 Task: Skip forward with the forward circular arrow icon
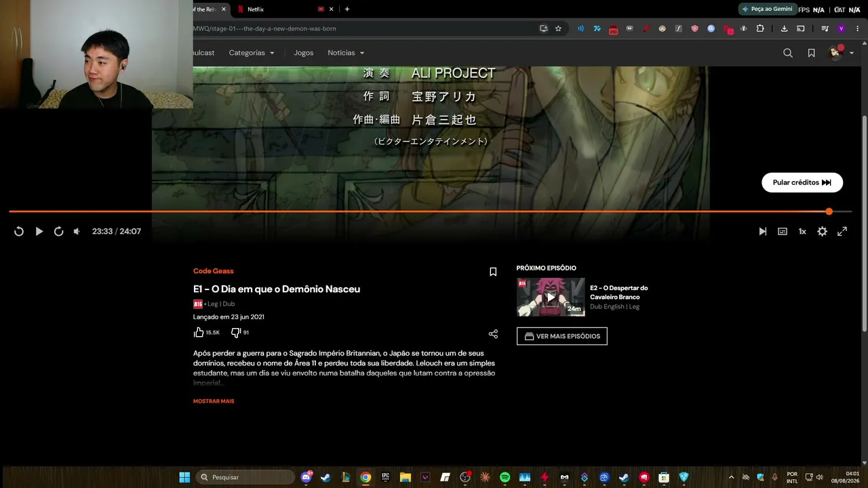(59, 231)
